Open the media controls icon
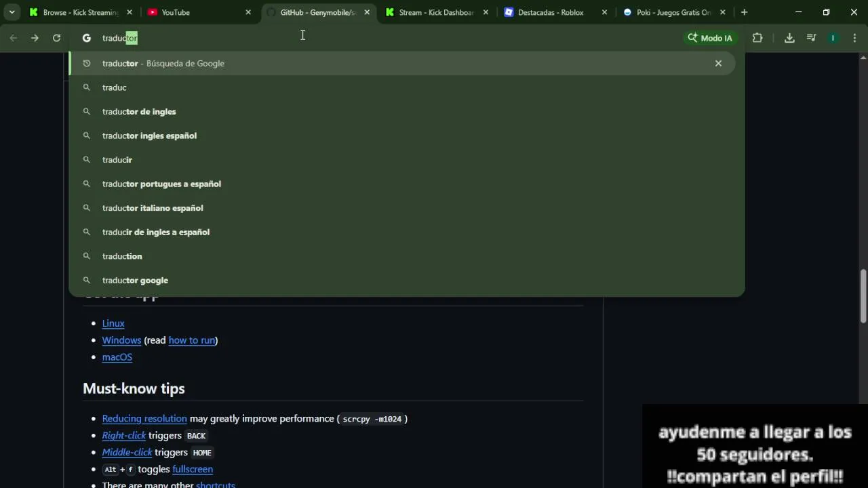Viewport: 868px width, 488px height. pyautogui.click(x=811, y=38)
